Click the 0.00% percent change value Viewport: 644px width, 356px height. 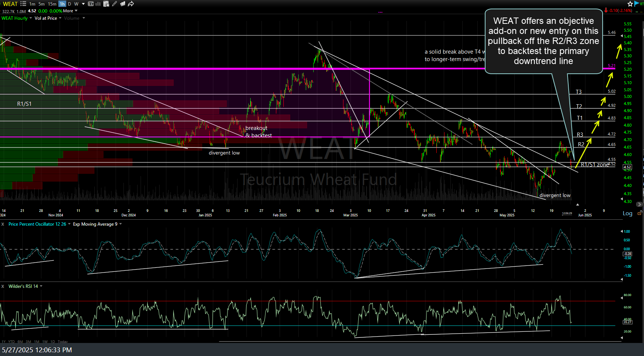point(56,11)
